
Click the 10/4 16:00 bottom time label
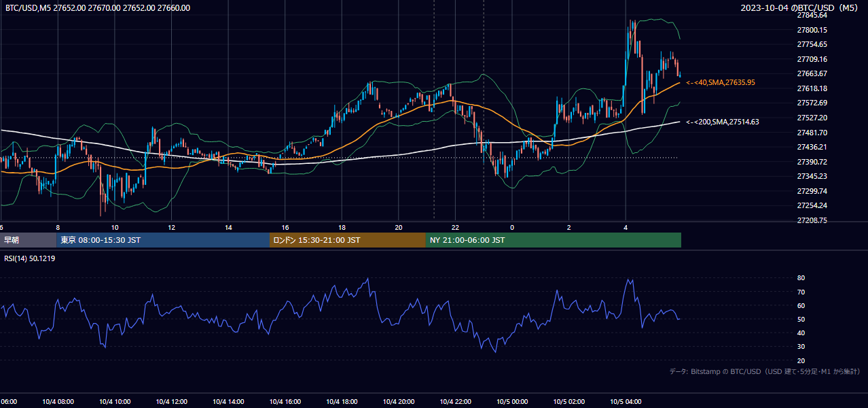[x=285, y=402]
